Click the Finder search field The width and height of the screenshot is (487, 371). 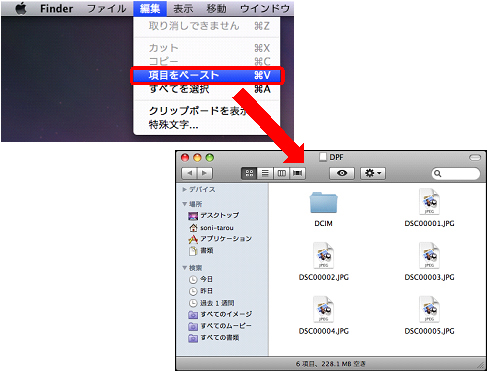[456, 173]
